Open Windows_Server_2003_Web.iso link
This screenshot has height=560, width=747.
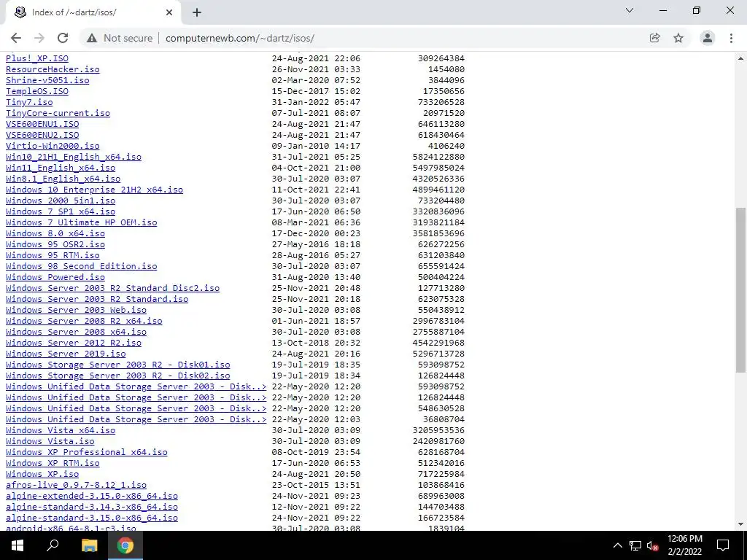[76, 310]
